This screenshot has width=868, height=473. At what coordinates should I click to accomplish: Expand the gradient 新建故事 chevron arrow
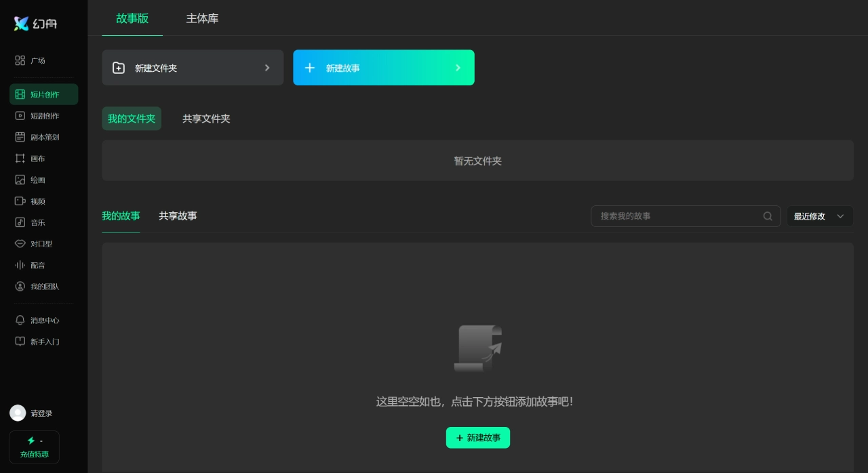(458, 68)
